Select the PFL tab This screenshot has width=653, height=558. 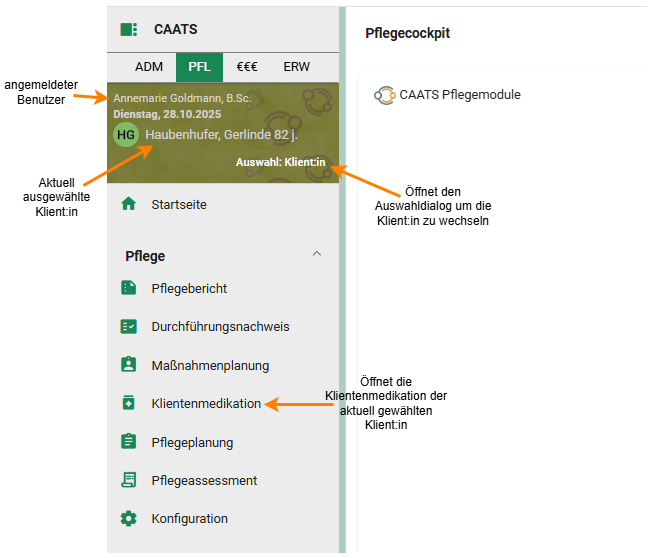(199, 67)
